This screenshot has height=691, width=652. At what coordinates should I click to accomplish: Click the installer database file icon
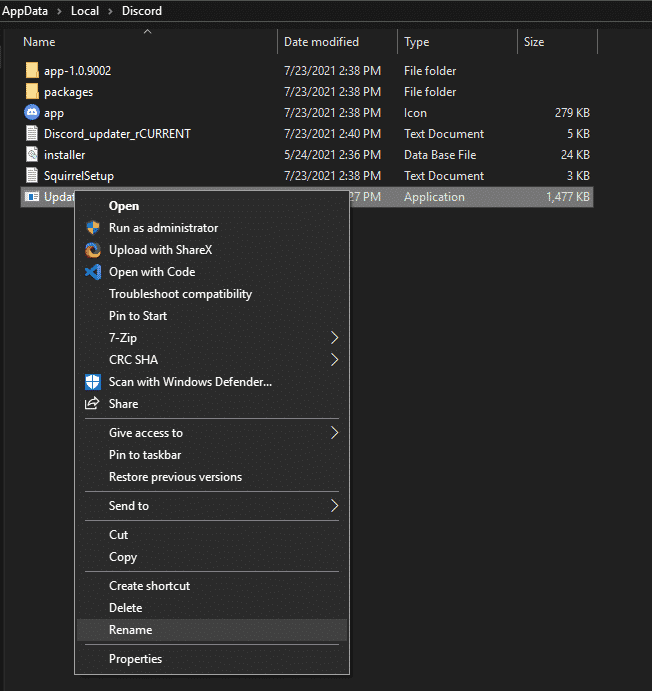click(32, 155)
